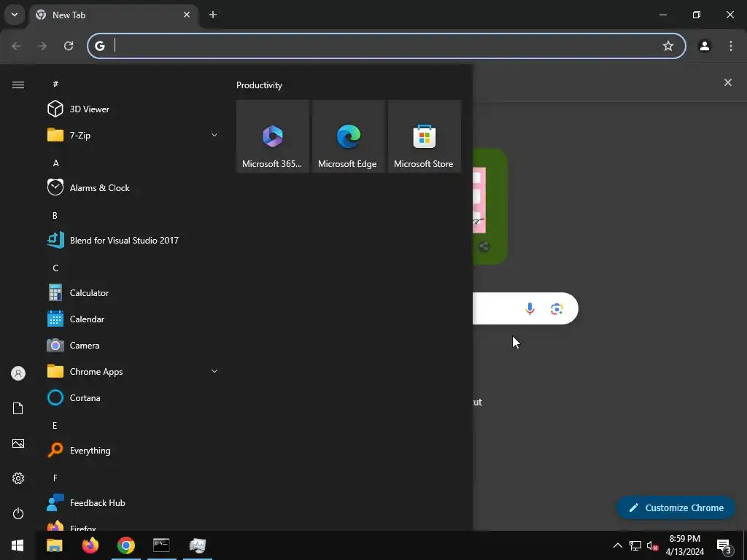
Task: Click the letter F section header
Action: [x=55, y=478]
